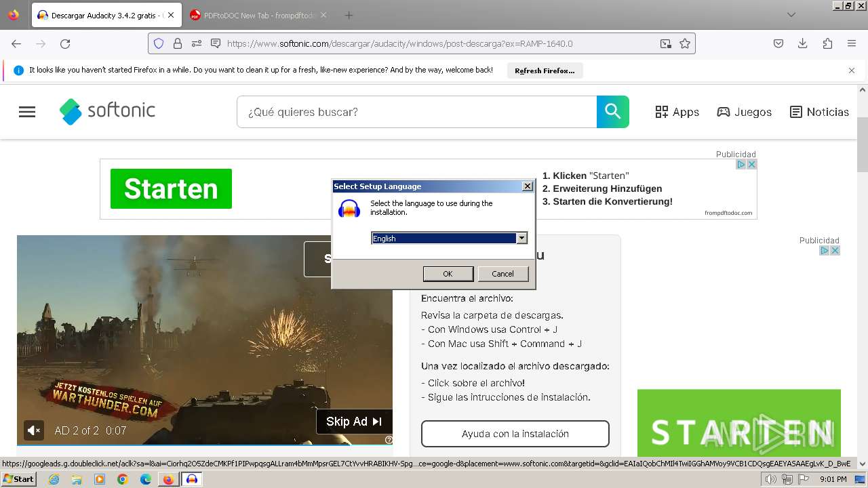Open the list all tabs dropdown
The image size is (868, 488).
[791, 15]
